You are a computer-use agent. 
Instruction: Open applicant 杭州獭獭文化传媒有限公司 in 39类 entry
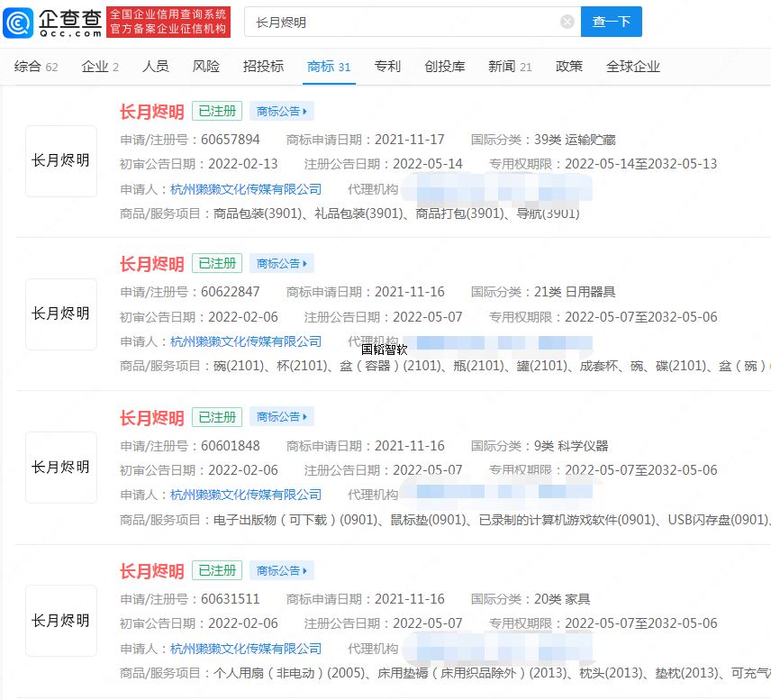point(246,189)
